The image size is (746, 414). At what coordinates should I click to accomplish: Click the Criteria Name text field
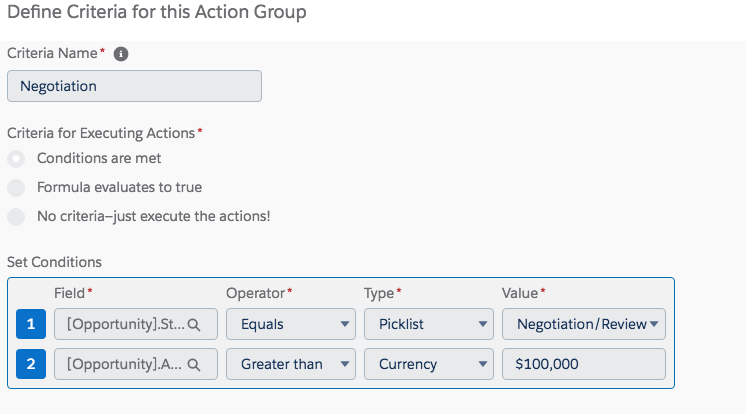click(x=134, y=86)
